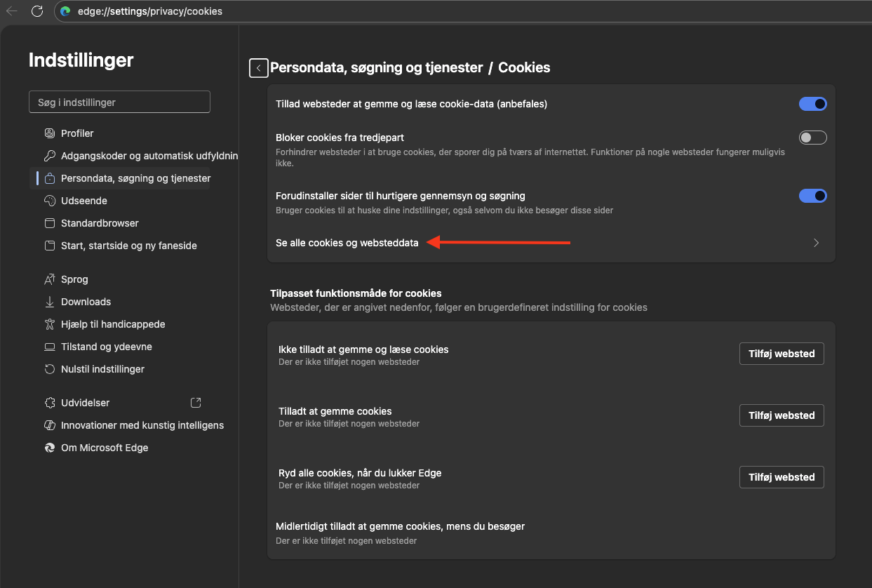Click Tilpasset funktionsmåde for cookies heading

pos(356,293)
